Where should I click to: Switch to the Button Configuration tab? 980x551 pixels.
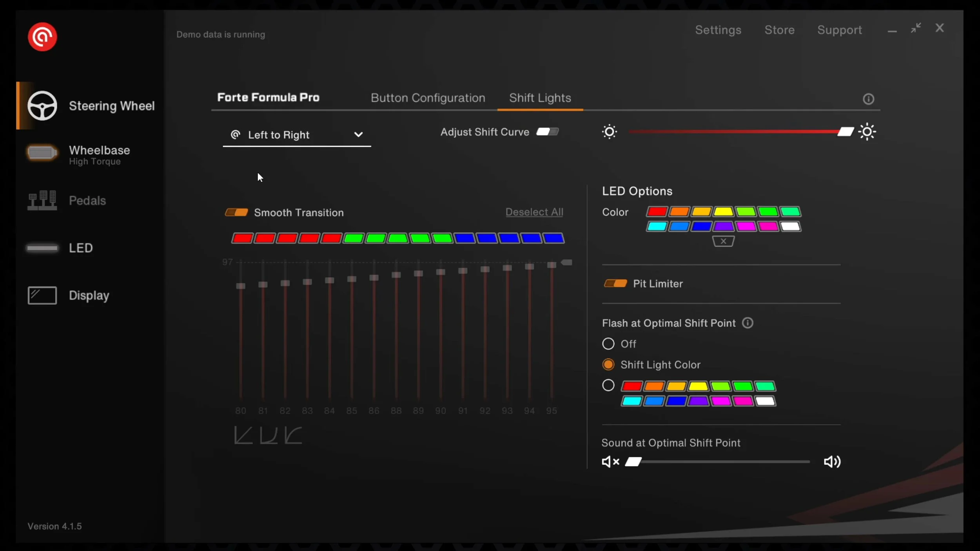click(428, 98)
